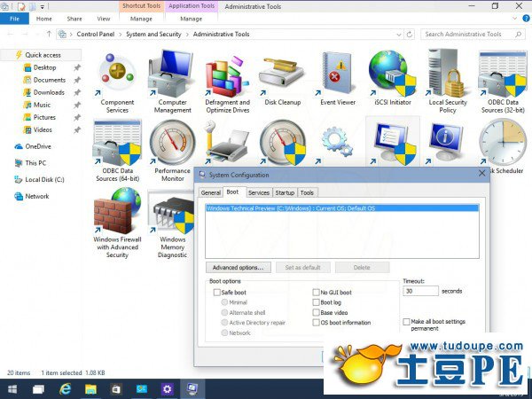Expand the address bar history dropdown
532x399 pixels.
point(399,35)
